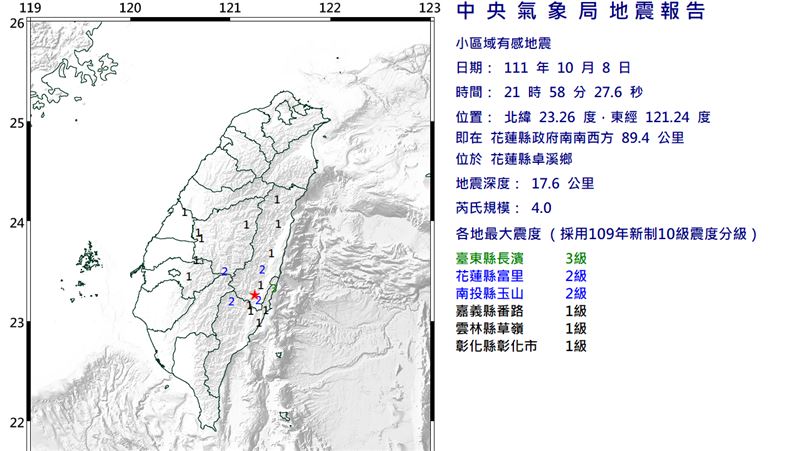Click the title 中央氣象局地震報告
The width and height of the screenshot is (800, 451).
pyautogui.click(x=581, y=11)
